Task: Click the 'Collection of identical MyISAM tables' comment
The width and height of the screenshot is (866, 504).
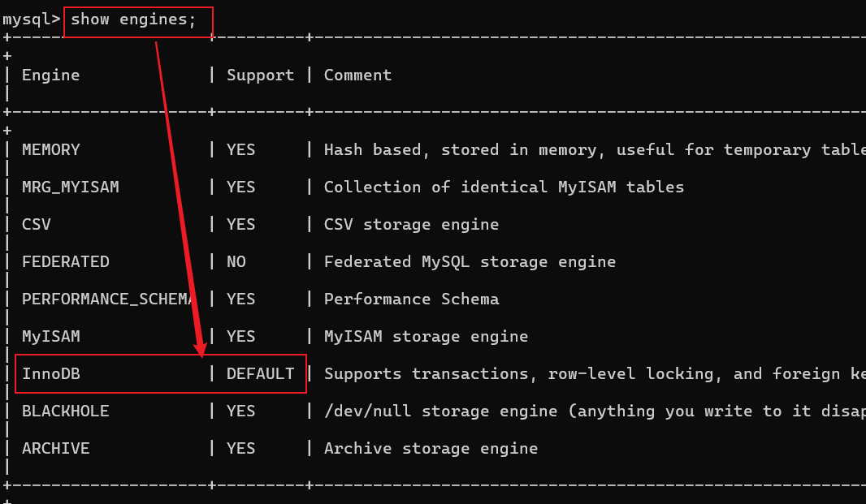Action: coord(504,187)
